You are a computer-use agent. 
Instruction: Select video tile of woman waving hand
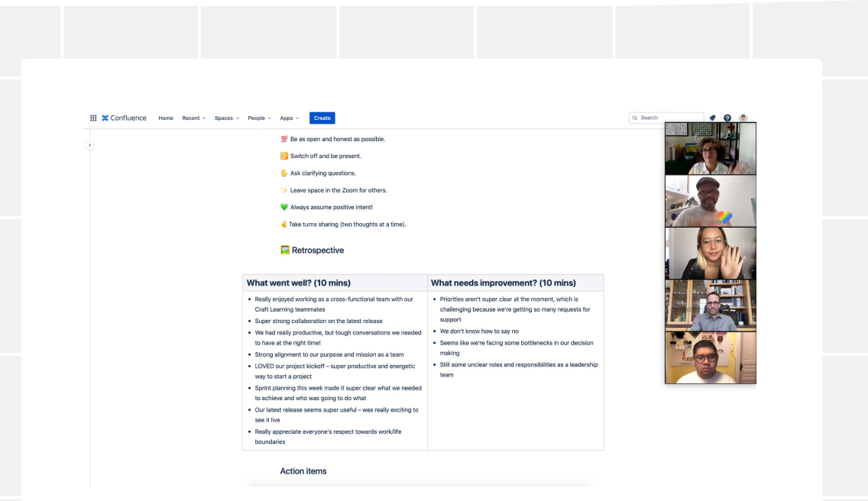click(711, 253)
